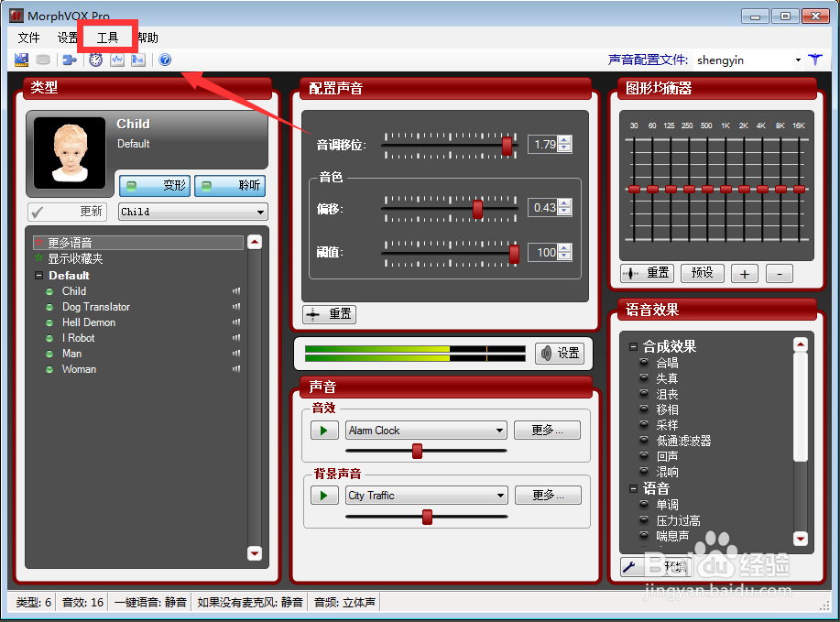Open the 帮助 menu
Viewport: 840px width, 622px height.
coord(147,38)
